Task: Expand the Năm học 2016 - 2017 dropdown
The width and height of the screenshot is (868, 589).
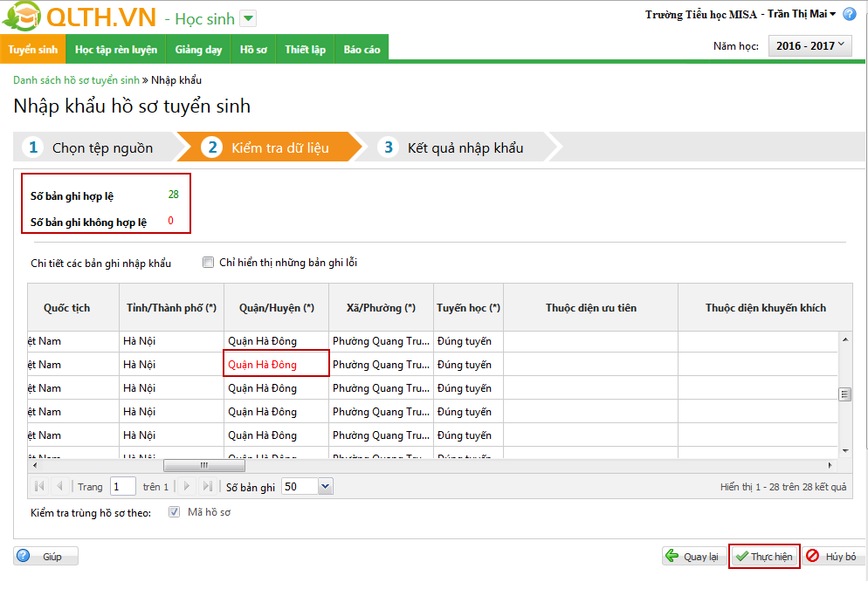Action: pos(809,46)
